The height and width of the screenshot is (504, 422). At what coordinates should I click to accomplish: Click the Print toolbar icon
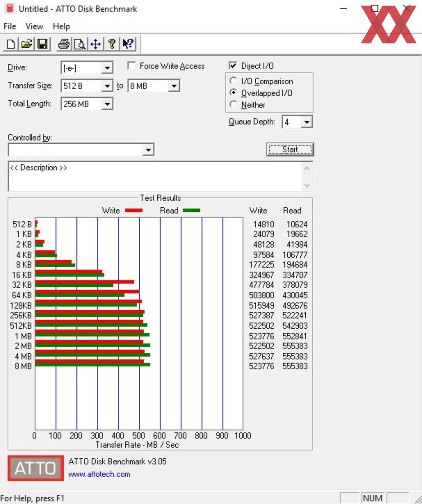[64, 44]
